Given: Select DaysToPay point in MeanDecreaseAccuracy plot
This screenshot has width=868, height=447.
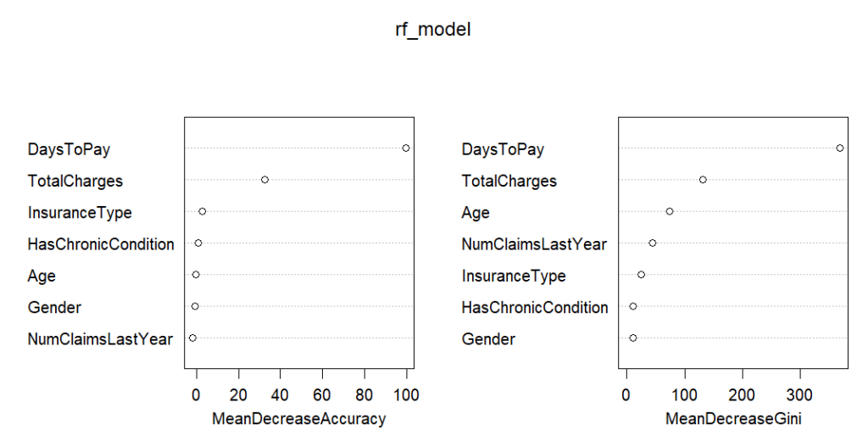Looking at the screenshot, I should pyautogui.click(x=406, y=148).
